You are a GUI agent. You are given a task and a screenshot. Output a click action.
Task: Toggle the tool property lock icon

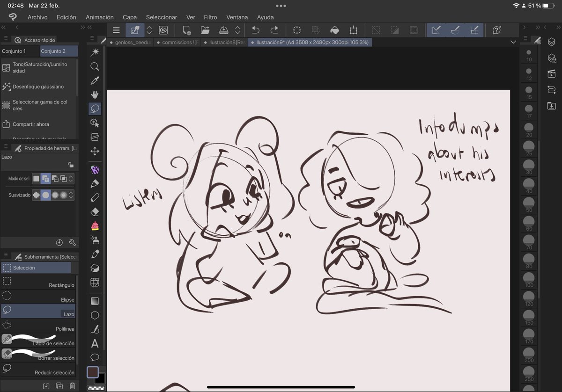(x=70, y=165)
